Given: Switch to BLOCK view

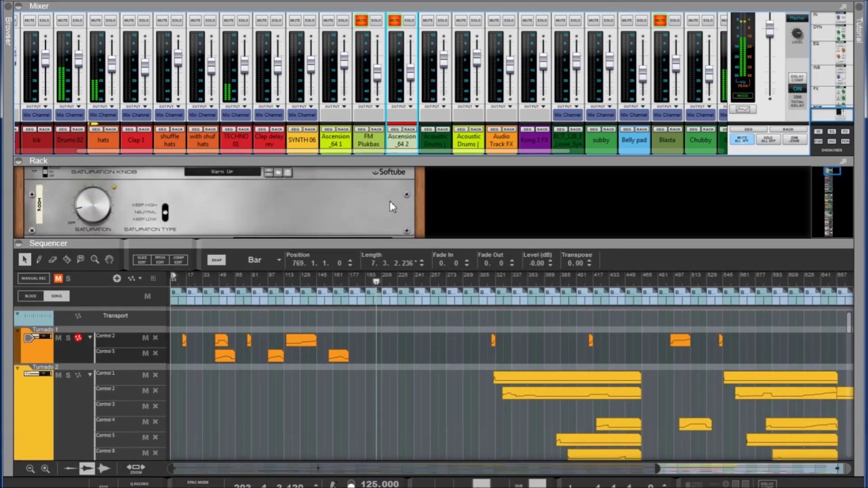Looking at the screenshot, I should click(x=31, y=296).
